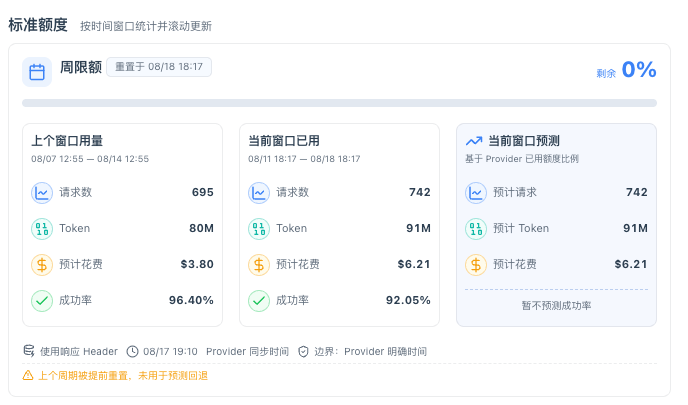Click dollar icon in 当前窗口预测 card
Screen dimensions: 688x405
476,265
